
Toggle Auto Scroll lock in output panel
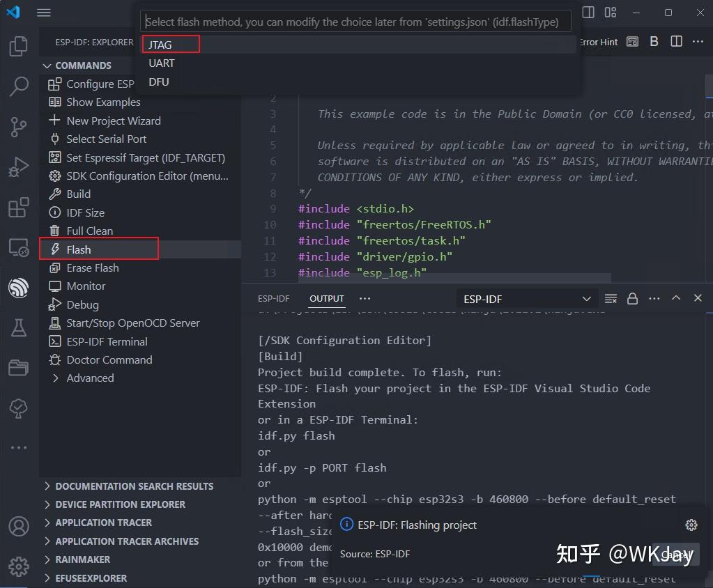(x=632, y=298)
